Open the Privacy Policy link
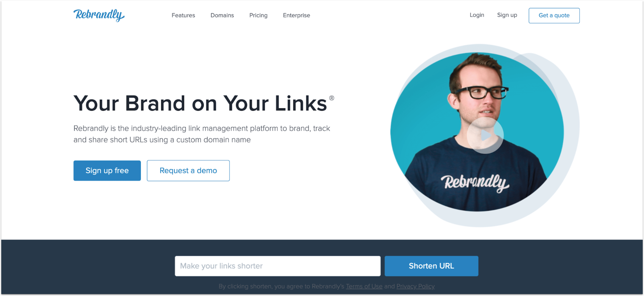Image resolution: width=644 pixels, height=296 pixels. click(415, 286)
